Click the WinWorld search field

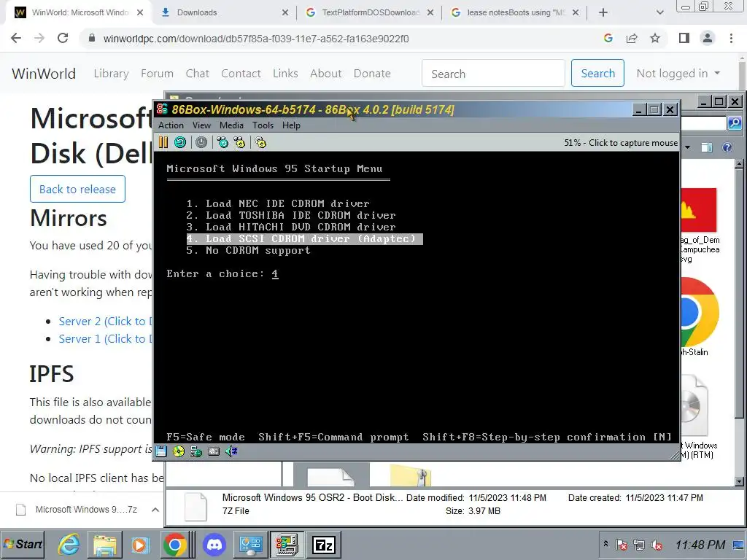point(493,74)
